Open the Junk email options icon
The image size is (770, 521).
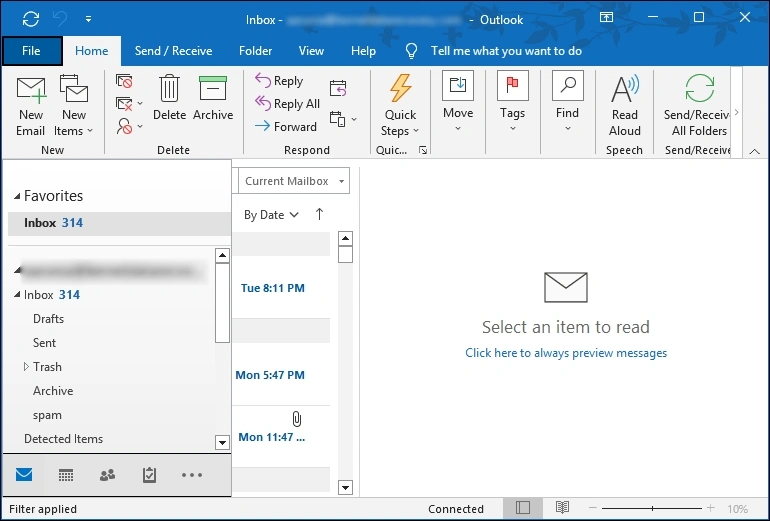pyautogui.click(x=124, y=127)
